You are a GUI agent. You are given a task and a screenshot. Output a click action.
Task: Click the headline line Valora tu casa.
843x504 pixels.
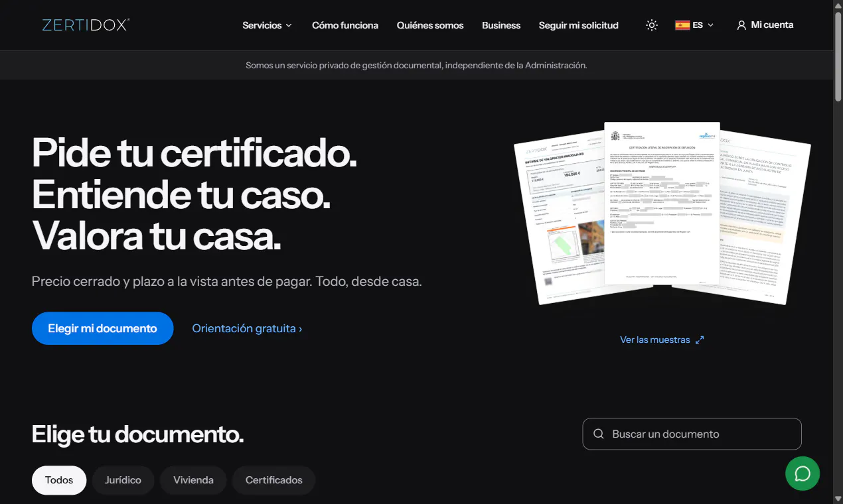[x=157, y=235]
